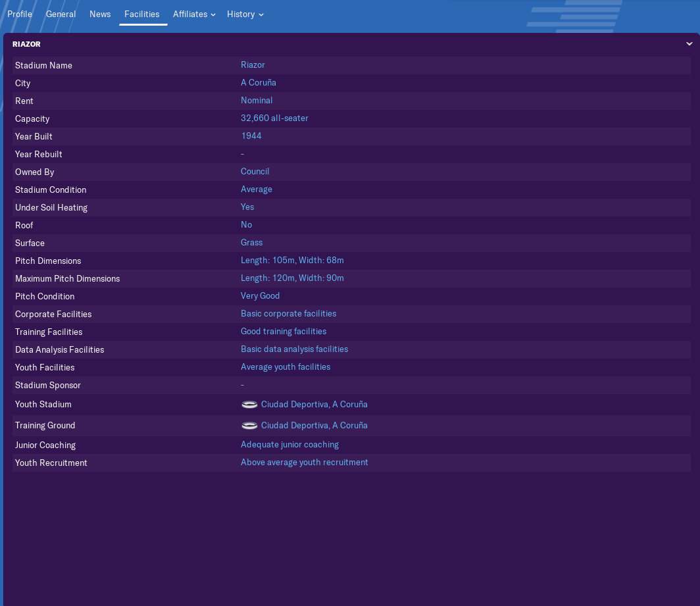Switch to the Profile tab

click(x=20, y=14)
